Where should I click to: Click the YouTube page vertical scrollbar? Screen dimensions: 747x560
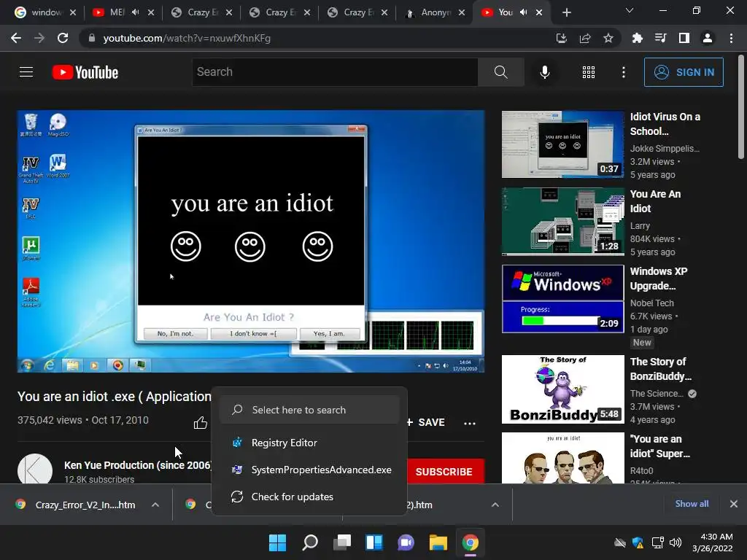click(741, 107)
